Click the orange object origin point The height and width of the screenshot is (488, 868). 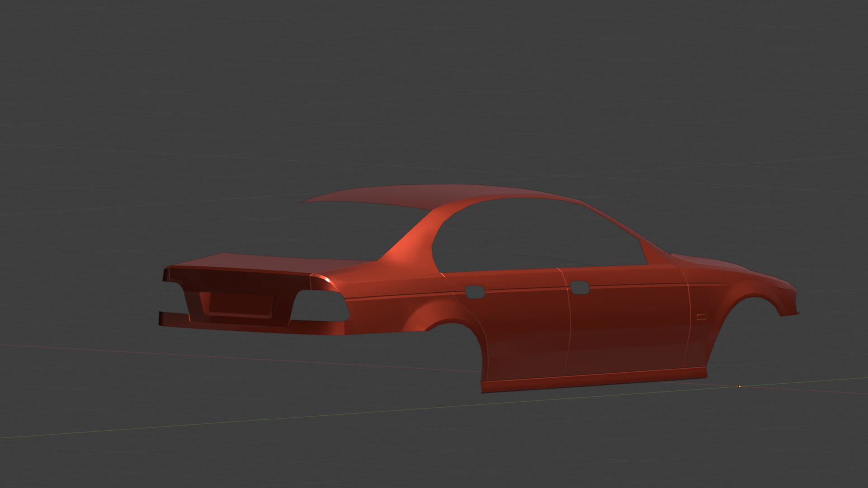(740, 386)
